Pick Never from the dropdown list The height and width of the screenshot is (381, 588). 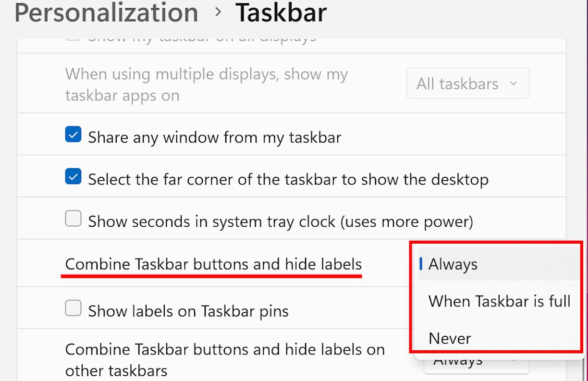(450, 338)
